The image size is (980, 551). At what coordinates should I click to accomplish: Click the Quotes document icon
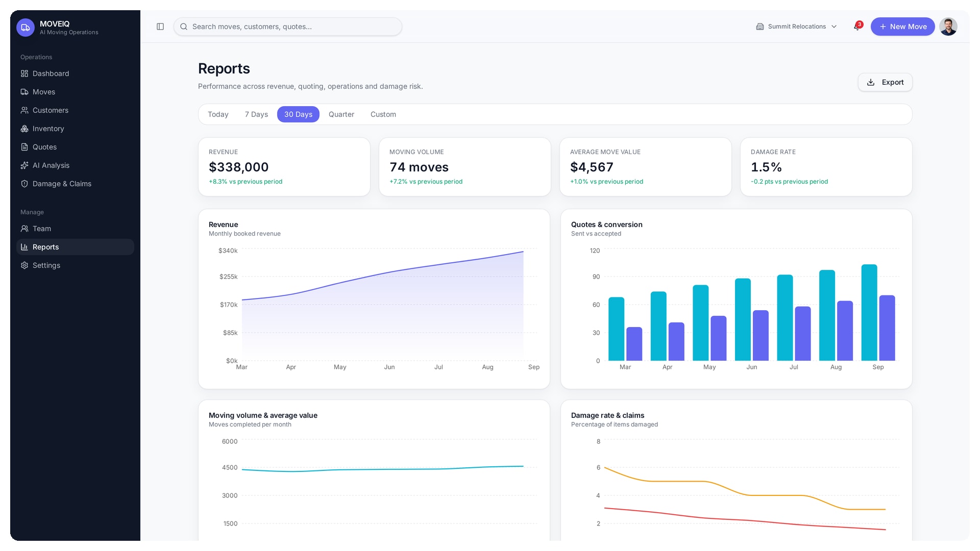[24, 147]
